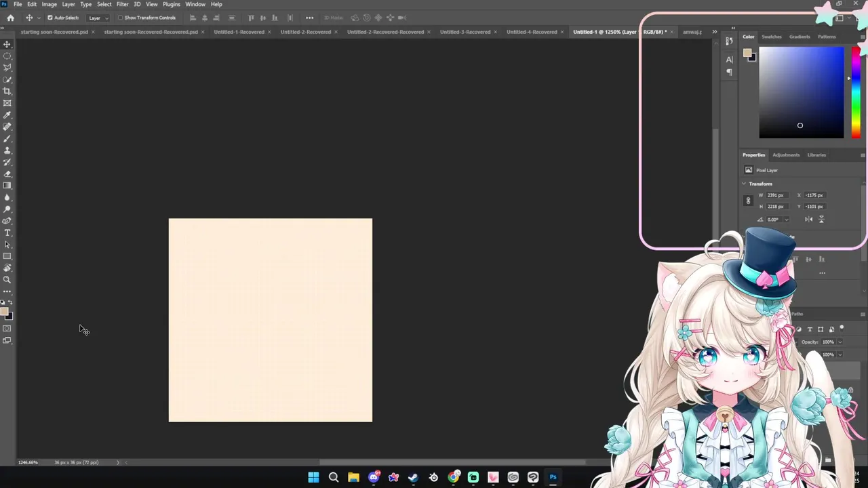Click the rainbow hue slider
Viewport: 868px width, 488px height.
pyautogui.click(x=856, y=92)
